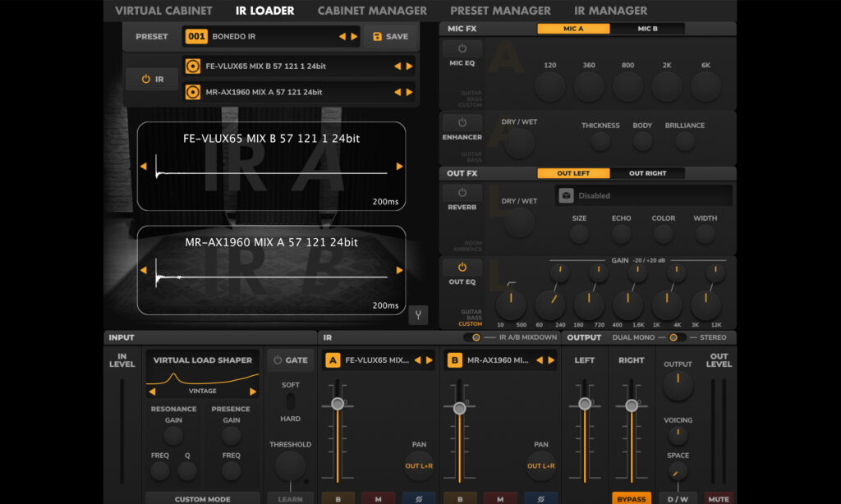Switch to the MIC B tab

[647, 29]
